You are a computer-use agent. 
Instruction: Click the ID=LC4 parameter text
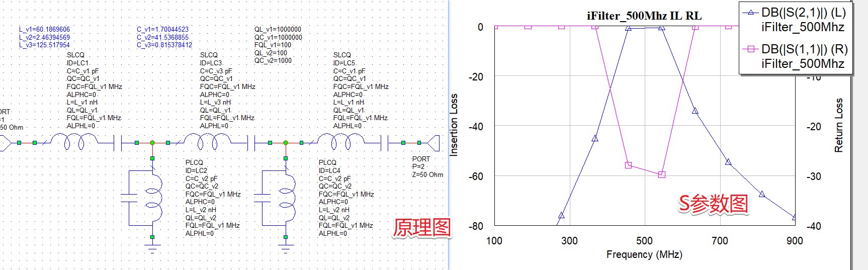tap(329, 170)
